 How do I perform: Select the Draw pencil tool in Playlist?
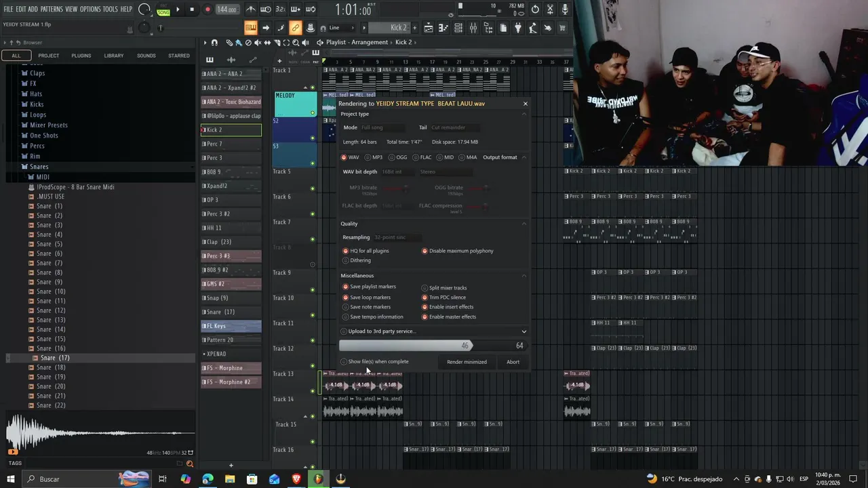(229, 43)
